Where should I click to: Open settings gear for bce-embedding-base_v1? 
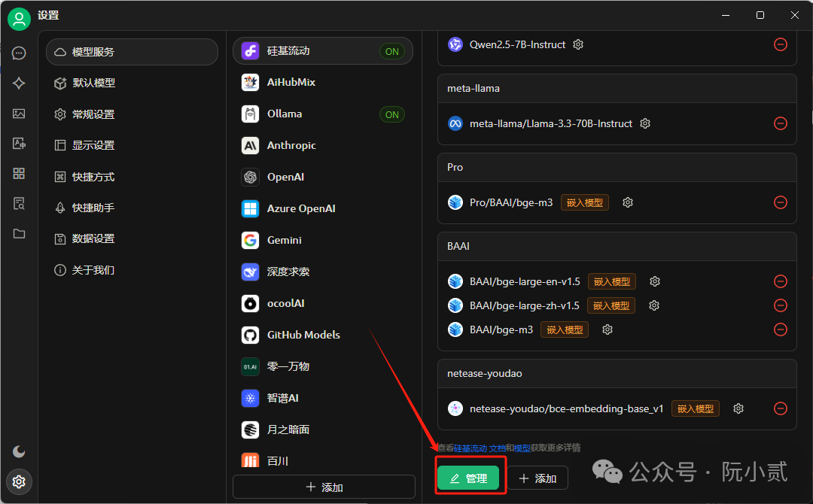[x=739, y=408]
